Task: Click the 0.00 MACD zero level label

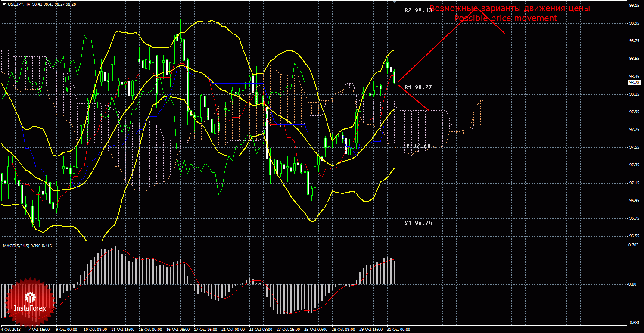Action: coord(632,284)
